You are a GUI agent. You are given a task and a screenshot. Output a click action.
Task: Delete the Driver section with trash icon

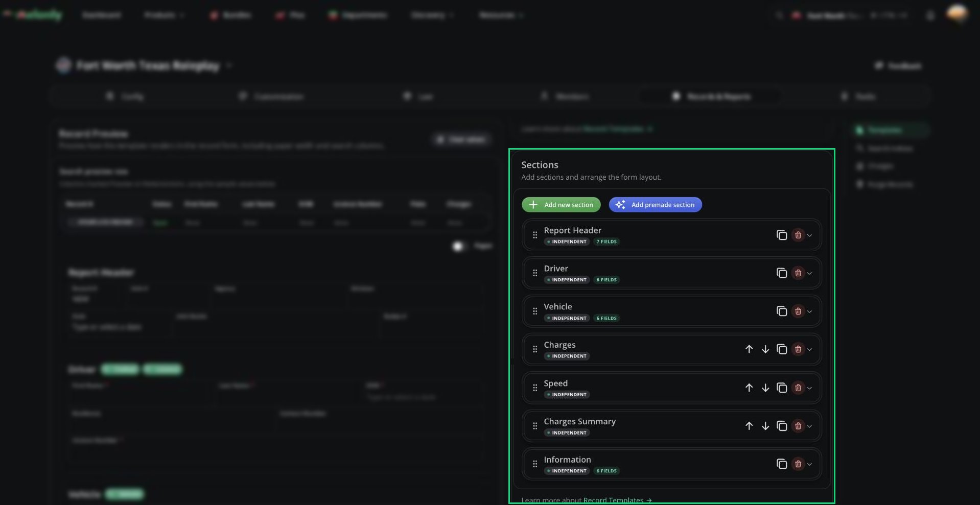click(798, 273)
